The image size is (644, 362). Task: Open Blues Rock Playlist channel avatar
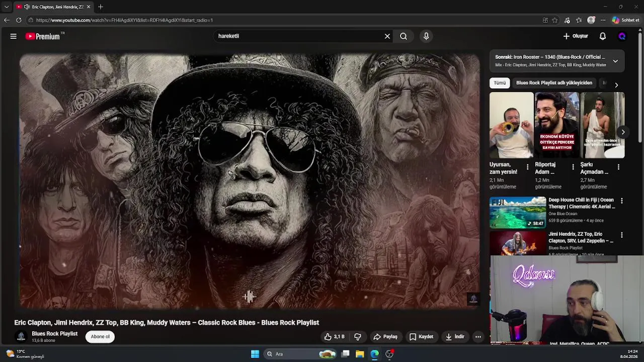point(21,337)
